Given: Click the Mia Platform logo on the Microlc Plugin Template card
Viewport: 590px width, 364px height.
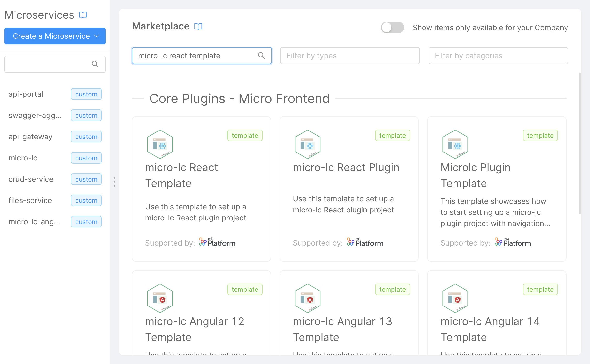Looking at the screenshot, I should click(513, 242).
